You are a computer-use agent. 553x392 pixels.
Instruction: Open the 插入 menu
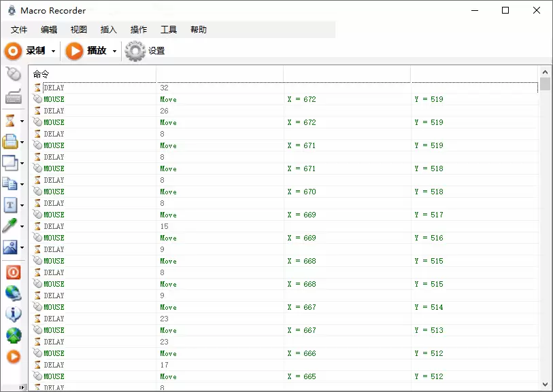pyautogui.click(x=109, y=30)
